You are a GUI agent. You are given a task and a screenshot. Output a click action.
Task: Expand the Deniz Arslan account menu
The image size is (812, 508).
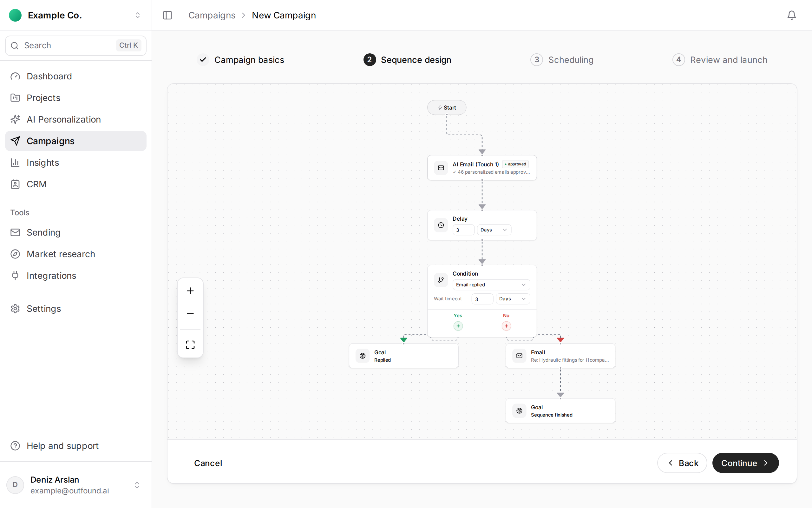[x=137, y=485]
